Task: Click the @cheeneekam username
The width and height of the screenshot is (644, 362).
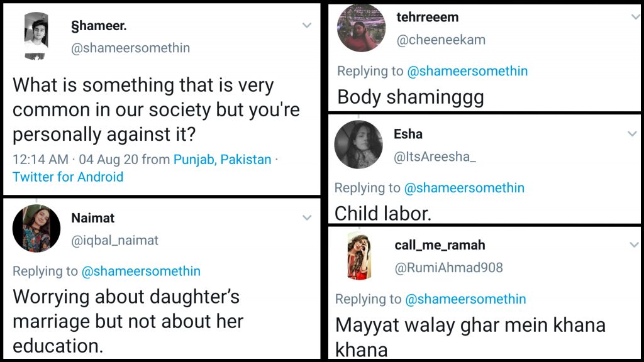Action: [x=440, y=40]
